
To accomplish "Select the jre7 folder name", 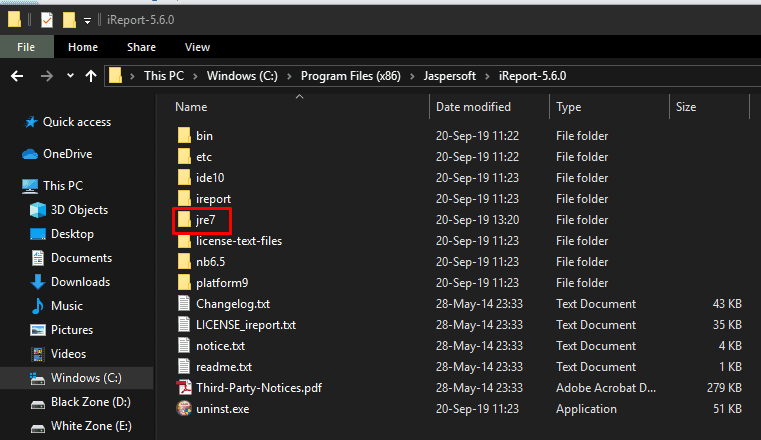I will pyautogui.click(x=205, y=220).
